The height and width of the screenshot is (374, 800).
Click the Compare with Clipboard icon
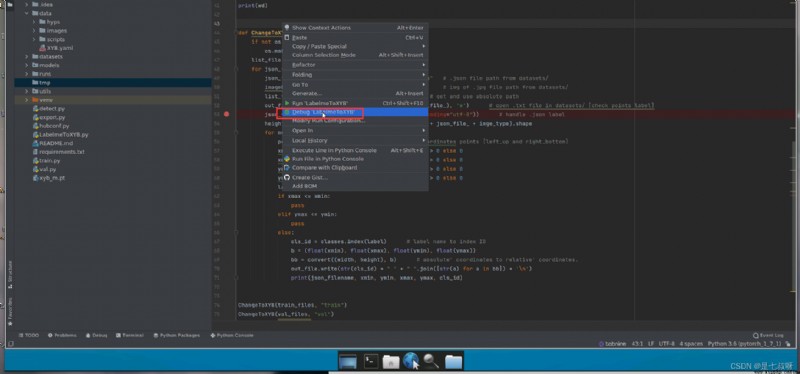pyautogui.click(x=287, y=167)
